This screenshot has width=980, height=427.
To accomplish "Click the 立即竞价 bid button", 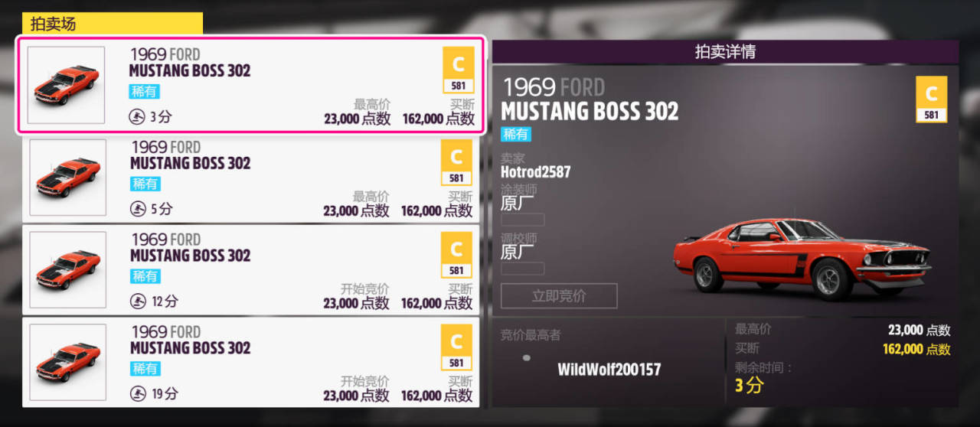I will click(x=559, y=296).
